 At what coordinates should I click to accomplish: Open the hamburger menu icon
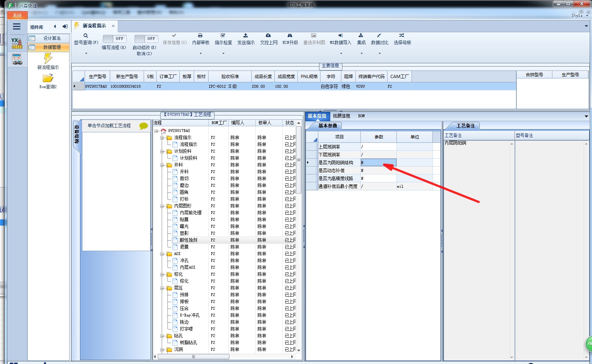17,27
